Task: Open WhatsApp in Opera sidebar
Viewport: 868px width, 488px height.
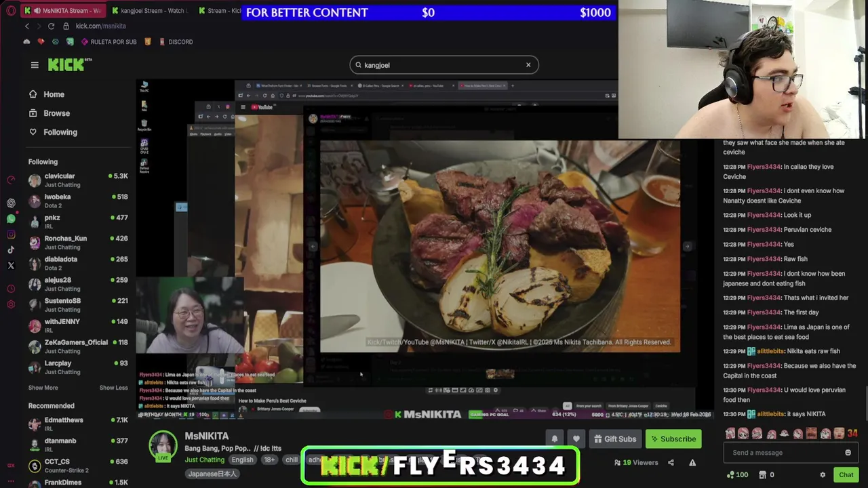Action: click(x=11, y=219)
